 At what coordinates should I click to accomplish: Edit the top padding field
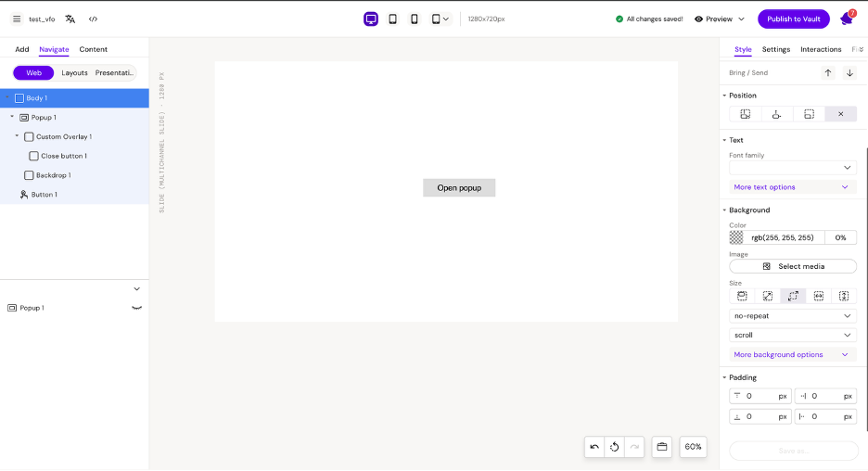760,396
